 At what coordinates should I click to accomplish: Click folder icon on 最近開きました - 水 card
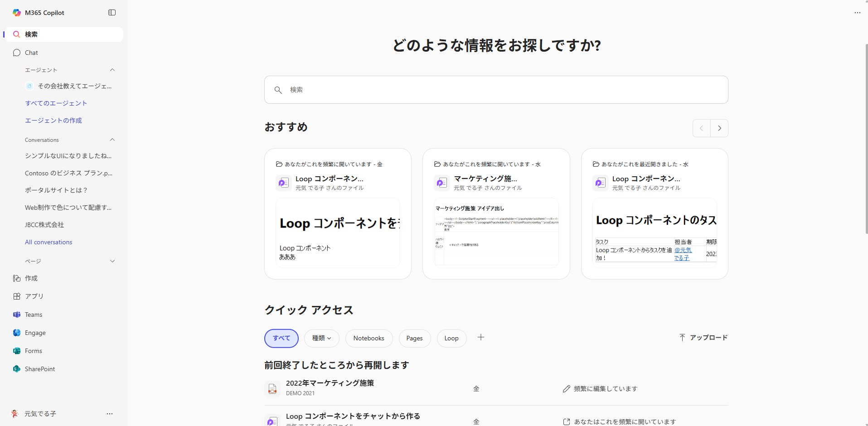pyautogui.click(x=596, y=164)
